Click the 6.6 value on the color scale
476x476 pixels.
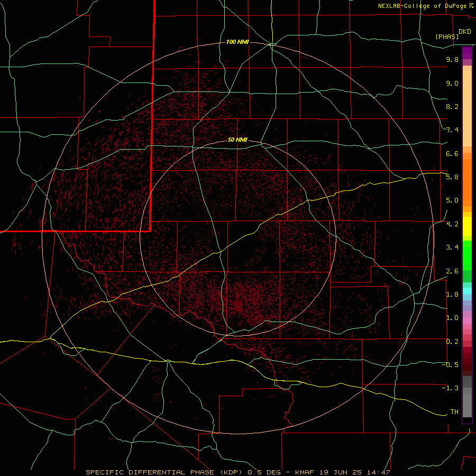click(452, 153)
